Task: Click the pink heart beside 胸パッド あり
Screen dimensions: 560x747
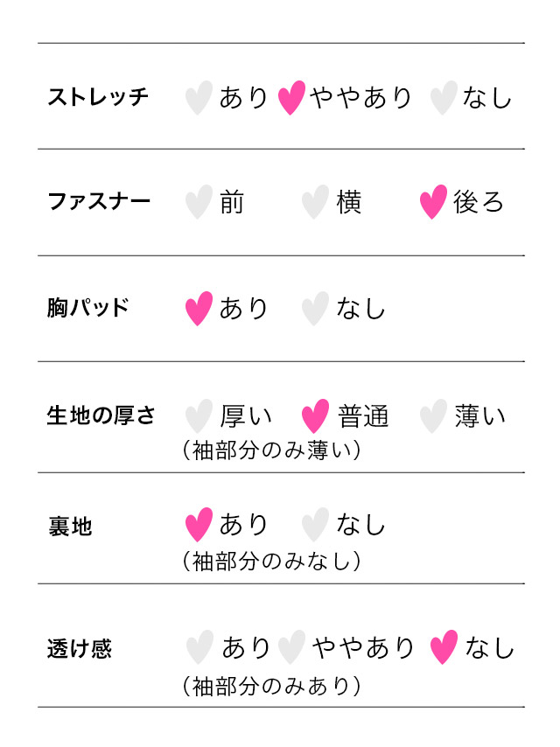Action: [x=199, y=309]
